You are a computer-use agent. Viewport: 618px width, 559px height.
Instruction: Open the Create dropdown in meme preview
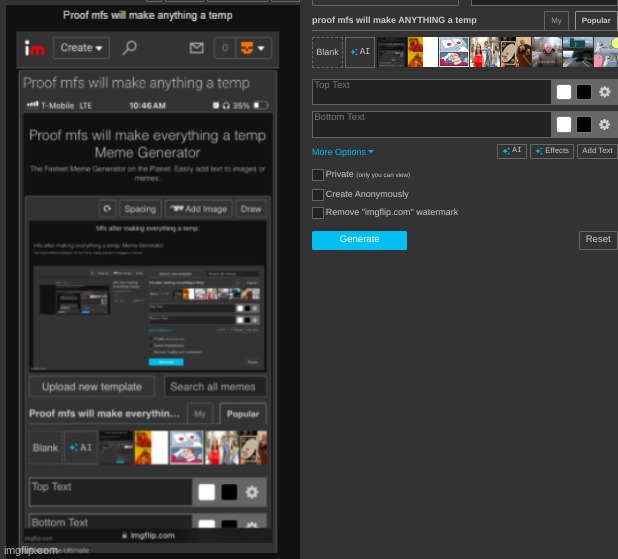(81, 48)
